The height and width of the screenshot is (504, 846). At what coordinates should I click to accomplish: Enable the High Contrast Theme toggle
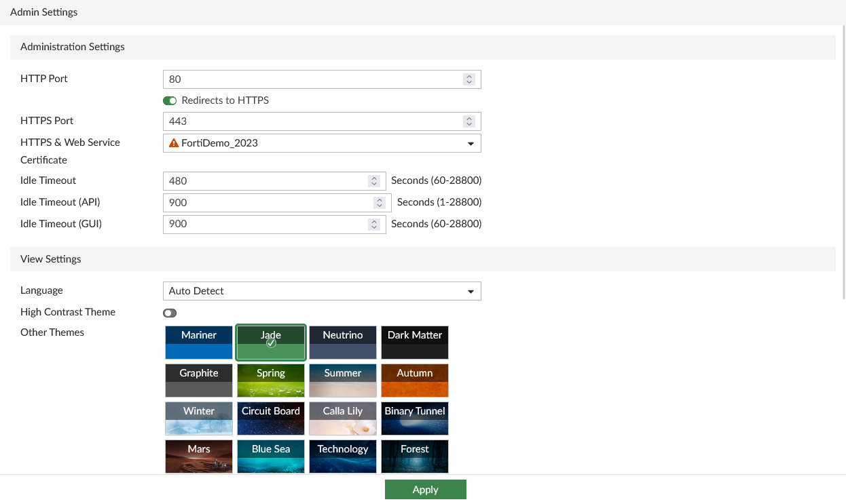pyautogui.click(x=169, y=313)
